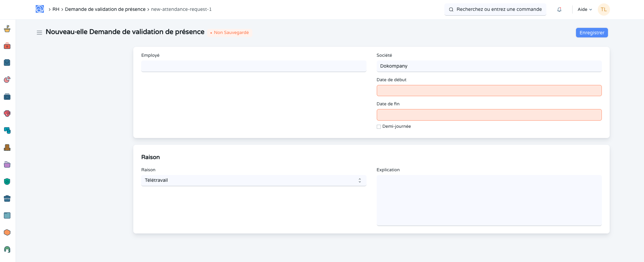
Task: Click the plant pot icon in sidebar
Action: click(x=7, y=29)
